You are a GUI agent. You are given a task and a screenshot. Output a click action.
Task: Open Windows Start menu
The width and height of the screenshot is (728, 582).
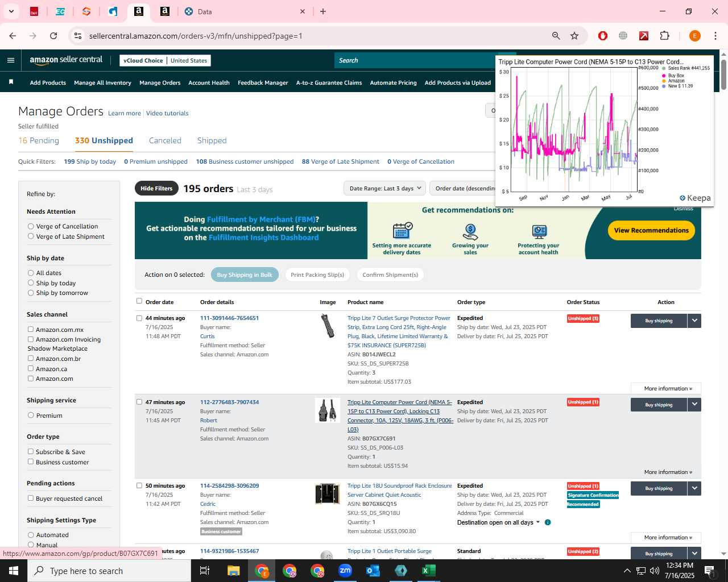(14, 571)
